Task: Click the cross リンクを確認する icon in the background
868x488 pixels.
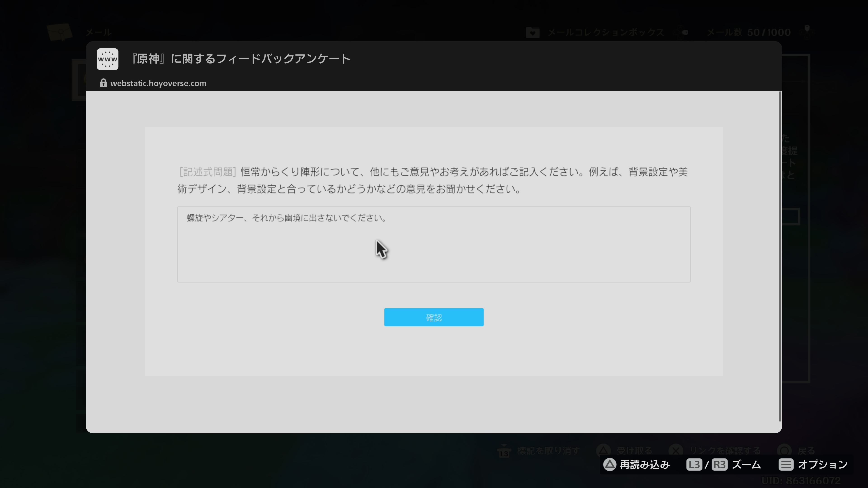Action: [x=676, y=450]
